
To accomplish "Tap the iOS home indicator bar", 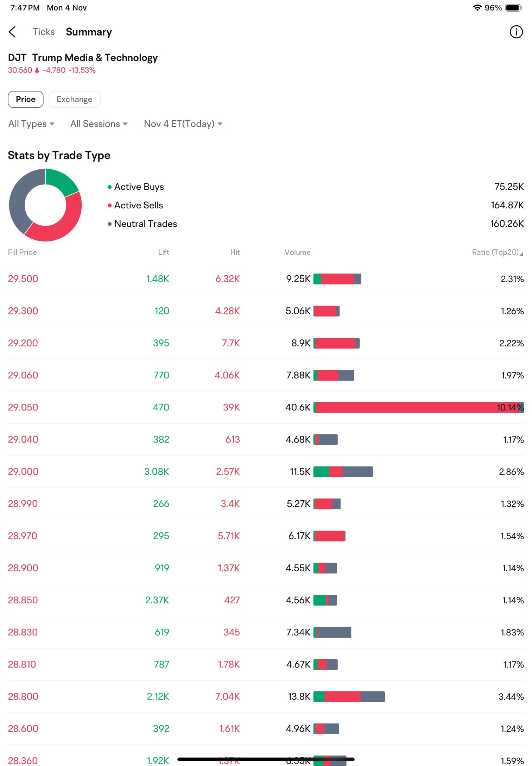I will (x=266, y=759).
